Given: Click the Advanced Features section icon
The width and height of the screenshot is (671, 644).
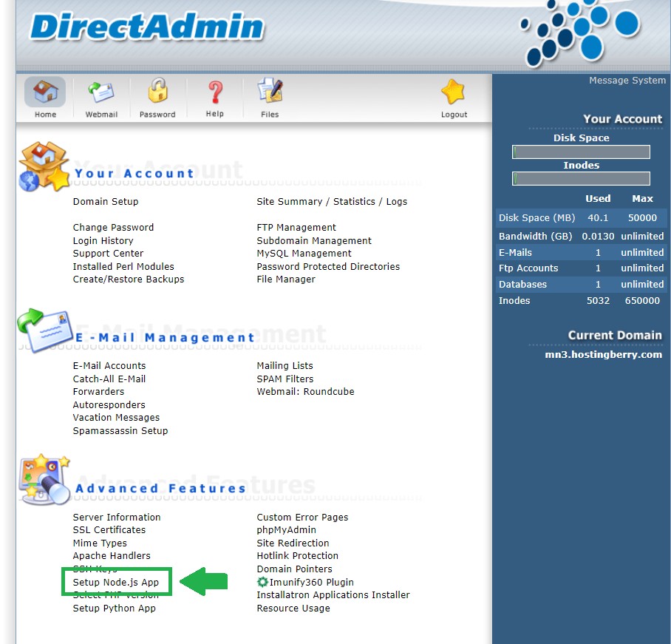Looking at the screenshot, I should pyautogui.click(x=44, y=479).
